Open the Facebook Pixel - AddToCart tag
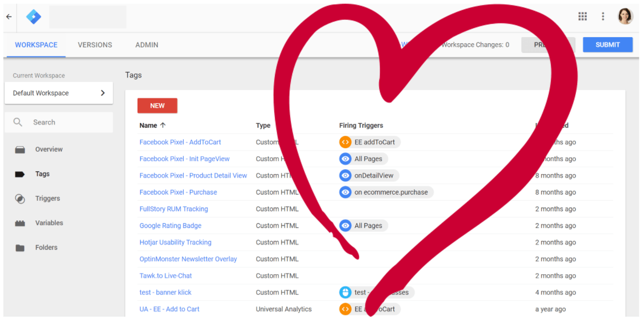644x325 pixels. 180,142
